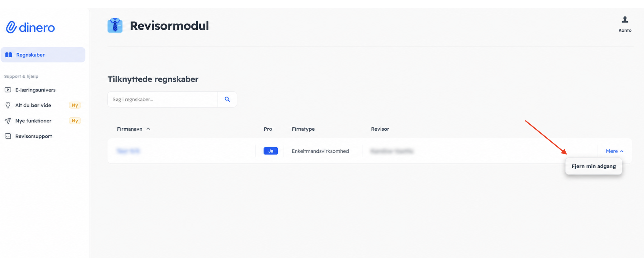Screen dimensions: 644x258
Task: Click the dinero logo
Action: tap(30, 27)
